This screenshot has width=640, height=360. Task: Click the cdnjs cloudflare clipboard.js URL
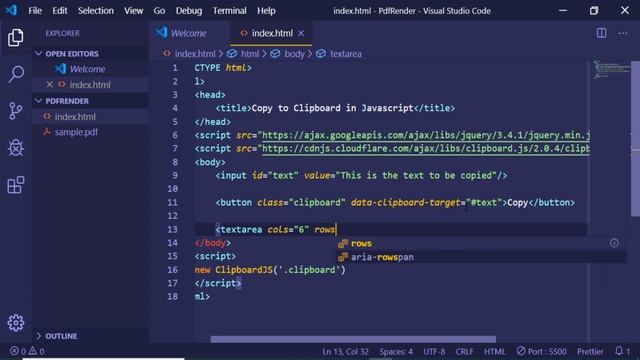pyautogui.click(x=426, y=149)
